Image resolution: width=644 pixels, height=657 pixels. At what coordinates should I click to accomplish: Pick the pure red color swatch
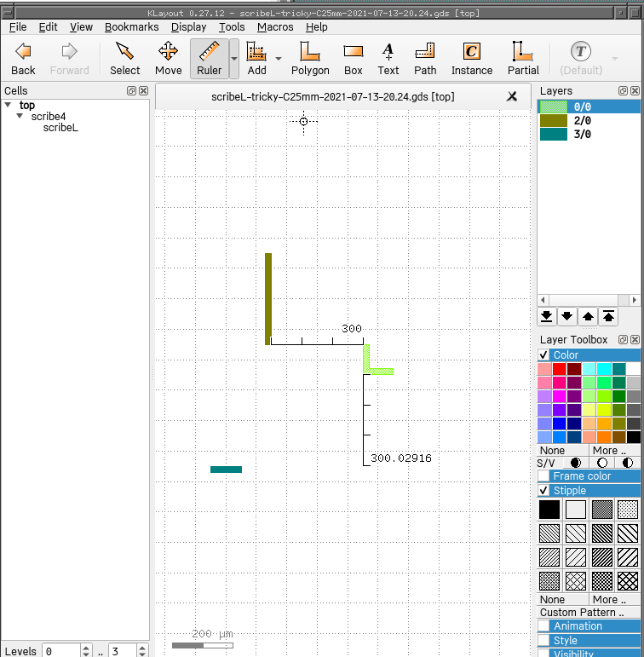[559, 369]
